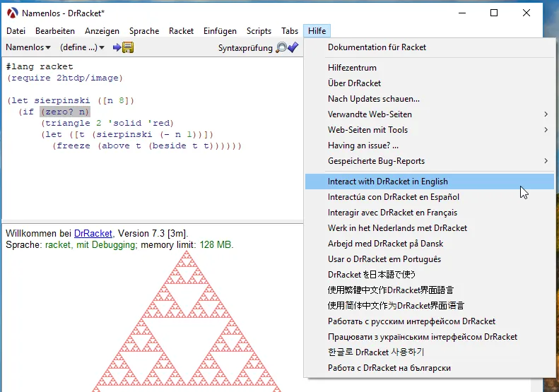This screenshot has height=392, width=559.
Task: Open the Hilfezentrum entry
Action: tap(430, 68)
